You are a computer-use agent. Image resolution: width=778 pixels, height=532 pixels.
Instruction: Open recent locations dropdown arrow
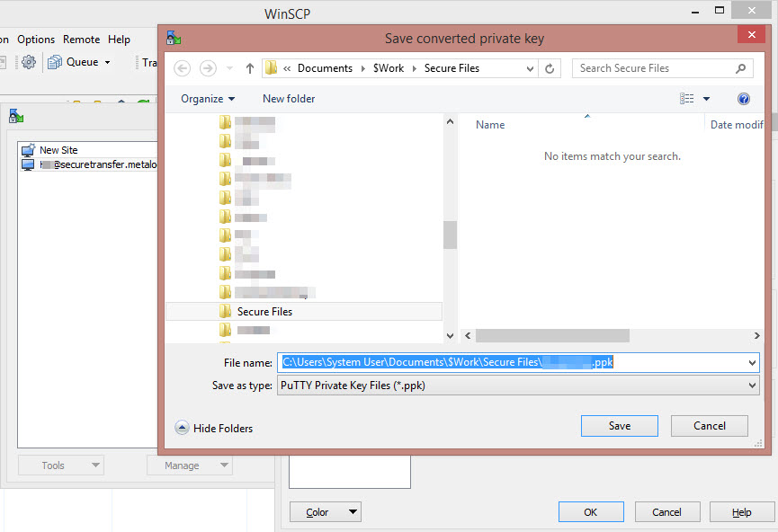[229, 68]
